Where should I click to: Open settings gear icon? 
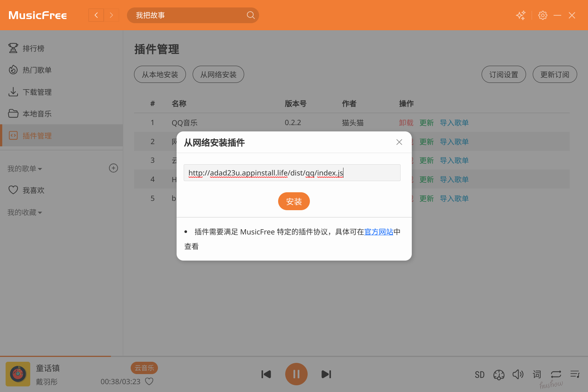[543, 15]
